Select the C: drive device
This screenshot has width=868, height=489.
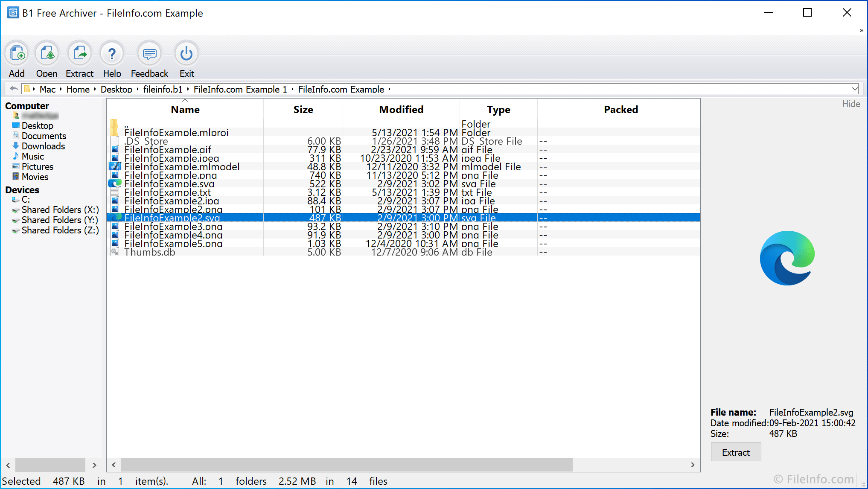point(26,199)
